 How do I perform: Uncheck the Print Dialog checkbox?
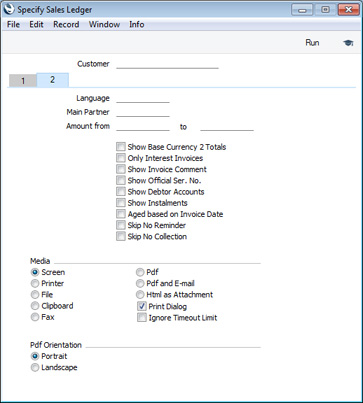click(142, 306)
